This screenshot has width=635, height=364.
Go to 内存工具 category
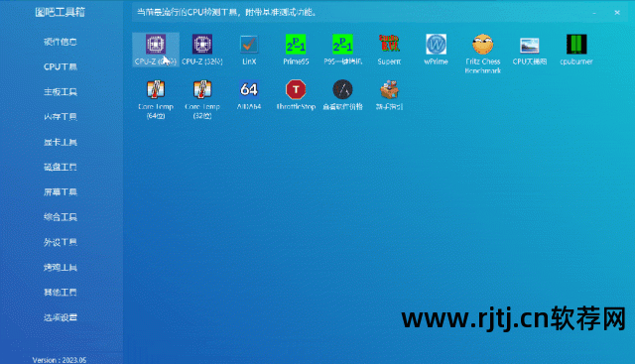(61, 117)
